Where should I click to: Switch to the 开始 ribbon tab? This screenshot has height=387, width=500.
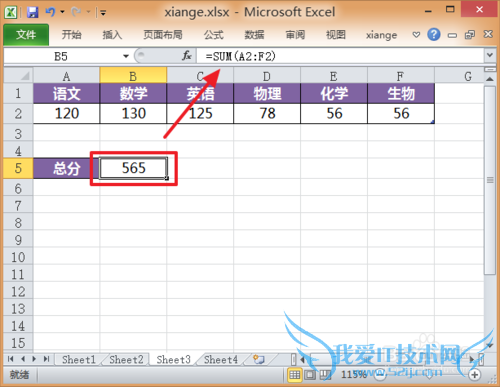pyautogui.click(x=71, y=35)
